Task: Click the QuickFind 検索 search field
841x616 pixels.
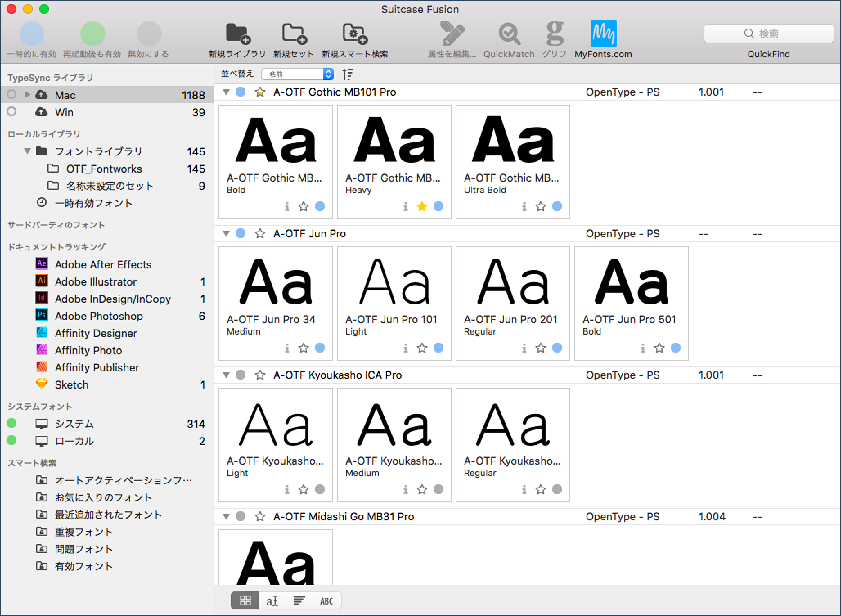Action: coord(769,34)
